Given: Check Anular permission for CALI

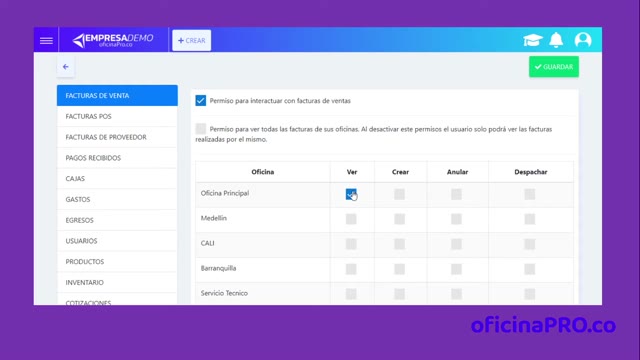Looking at the screenshot, I should pyautogui.click(x=456, y=244).
